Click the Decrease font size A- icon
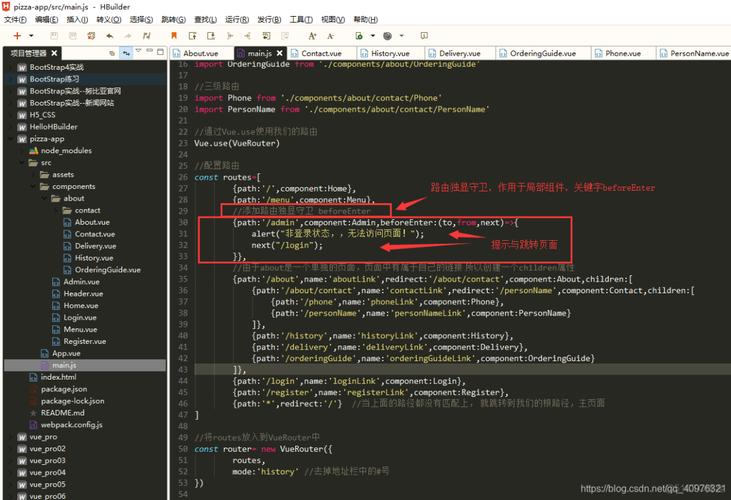 point(331,35)
